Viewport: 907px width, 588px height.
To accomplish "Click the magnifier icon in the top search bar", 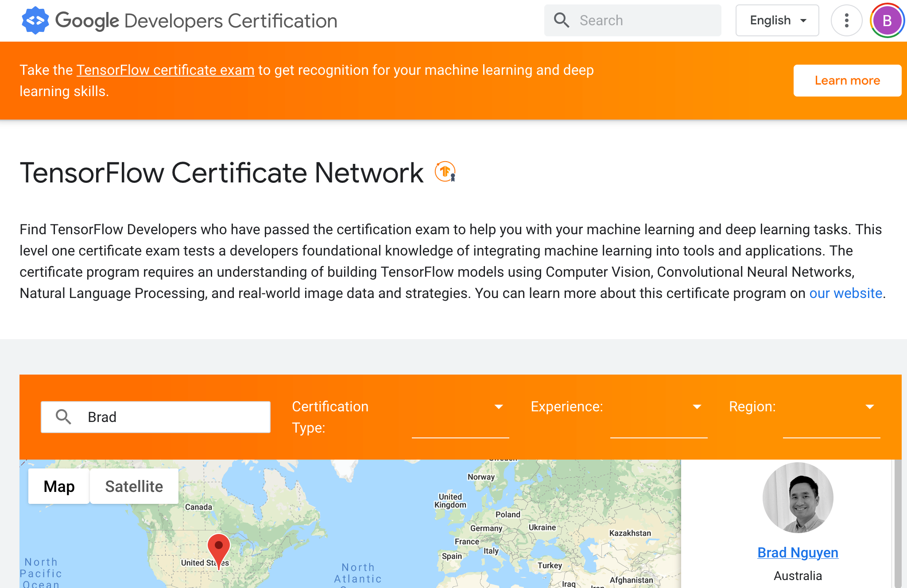I will coord(562,20).
